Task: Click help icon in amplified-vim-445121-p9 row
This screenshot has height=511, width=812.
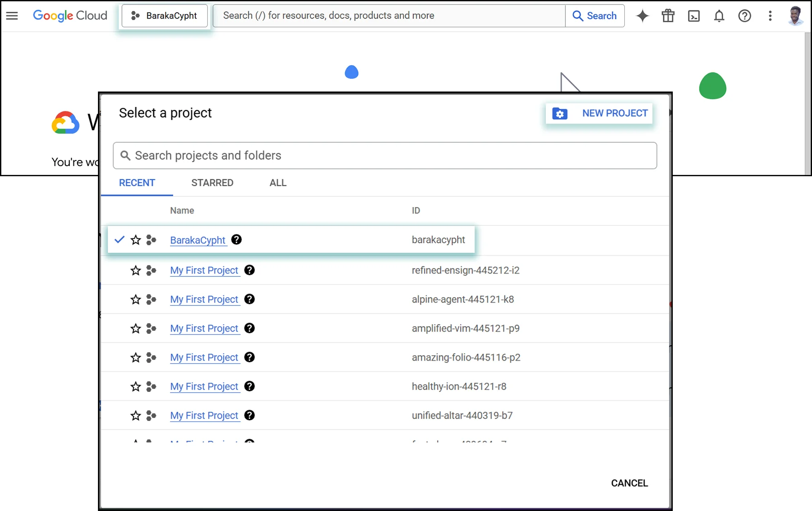Action: point(249,328)
